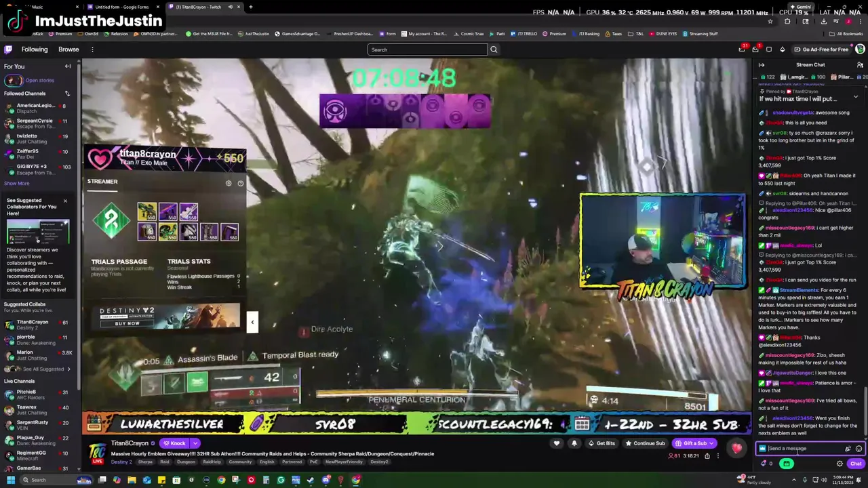868x488 pixels.
Task: Dismiss the Suggested Collaborators card
Action: click(x=65, y=201)
